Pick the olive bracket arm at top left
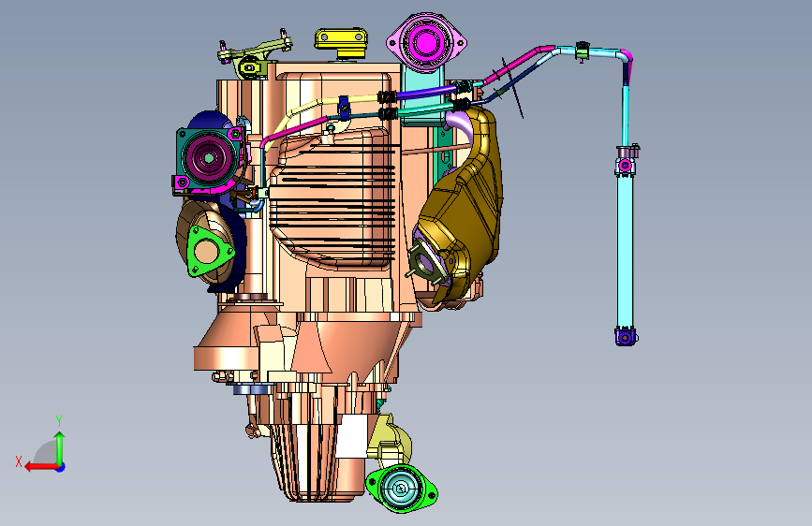812x526 pixels. [256, 56]
